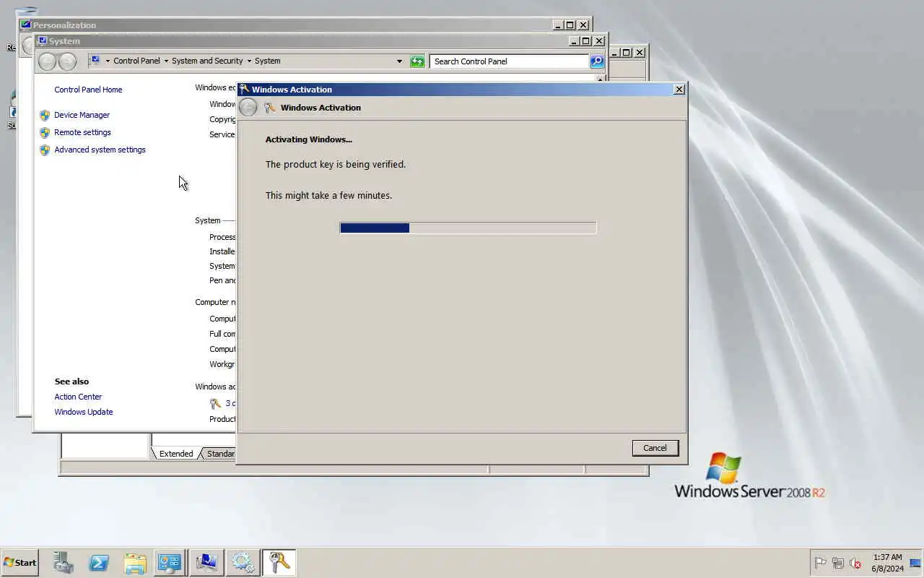The width and height of the screenshot is (924, 578).
Task: Open Remote settings link
Action: pos(82,132)
